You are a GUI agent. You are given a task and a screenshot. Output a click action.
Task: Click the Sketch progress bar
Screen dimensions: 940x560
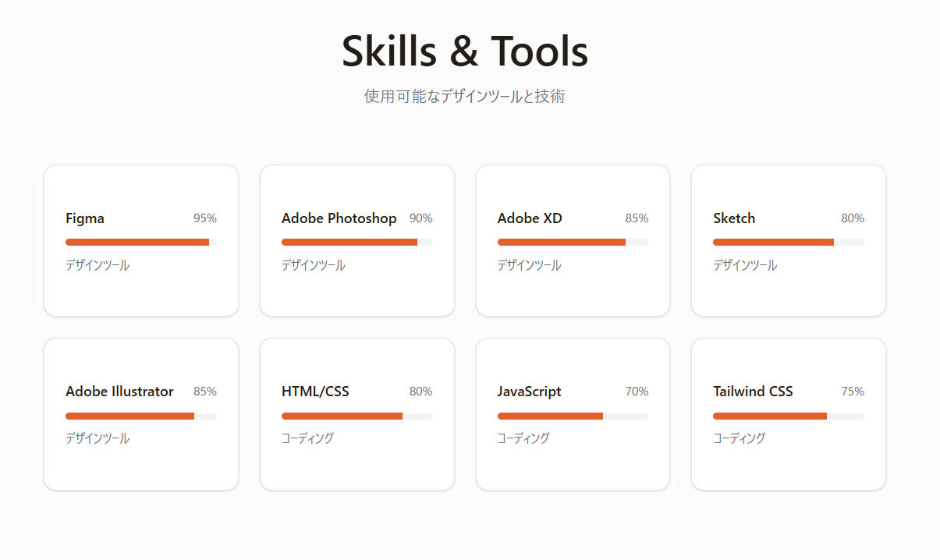click(789, 243)
